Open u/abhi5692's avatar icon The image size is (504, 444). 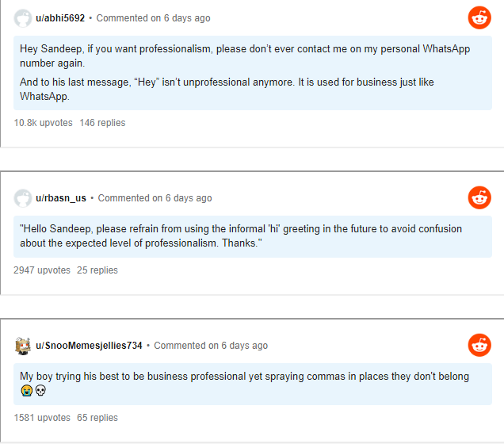23,18
